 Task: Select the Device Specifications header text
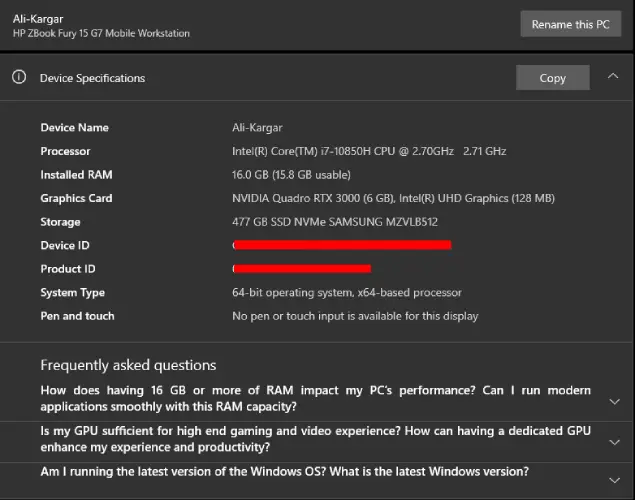tap(92, 78)
